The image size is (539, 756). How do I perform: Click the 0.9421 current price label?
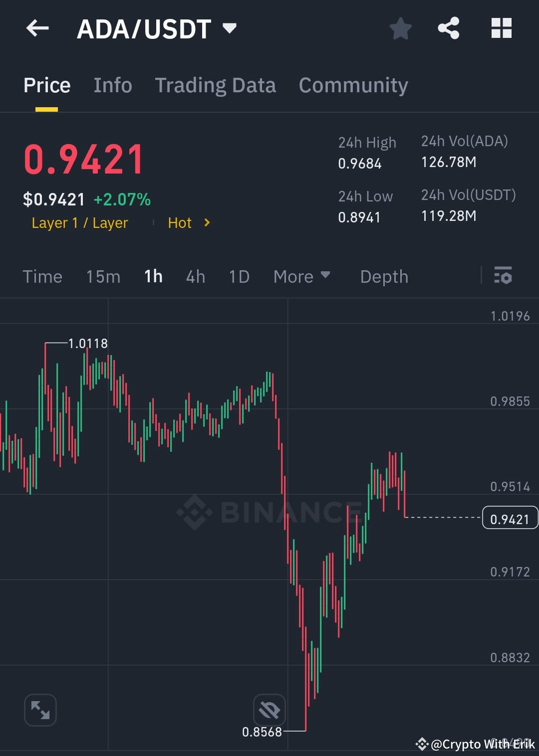click(x=510, y=519)
